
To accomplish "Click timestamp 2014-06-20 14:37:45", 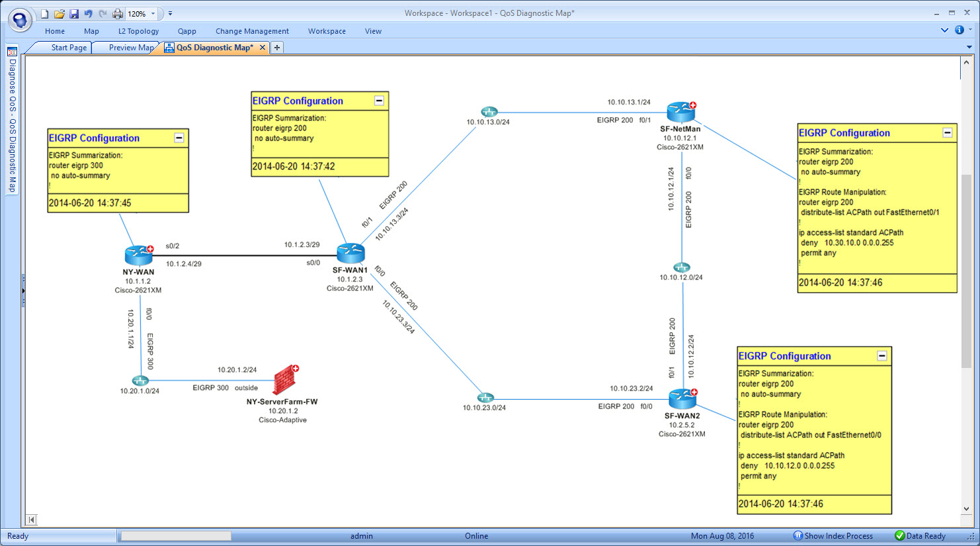I will pos(90,203).
